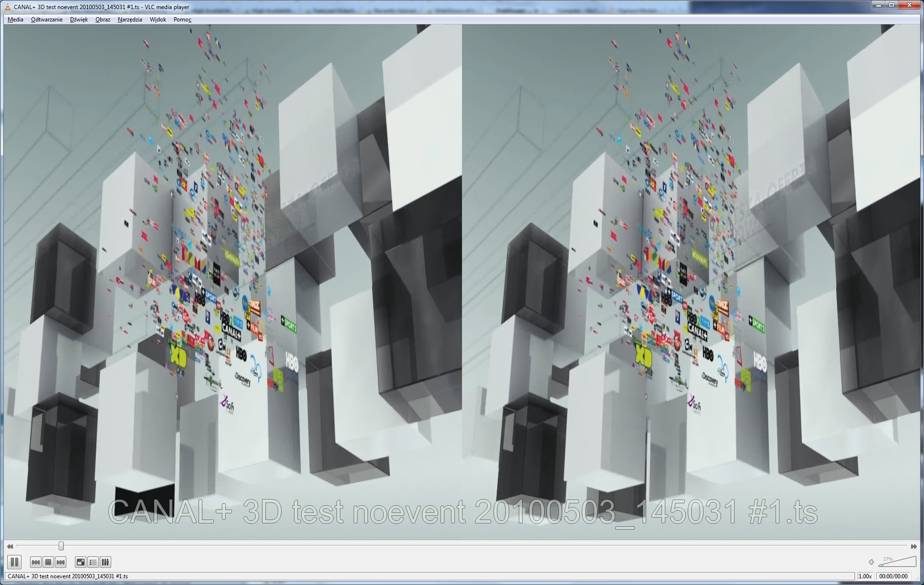Mute audio via the speaker icon

pos(871,562)
